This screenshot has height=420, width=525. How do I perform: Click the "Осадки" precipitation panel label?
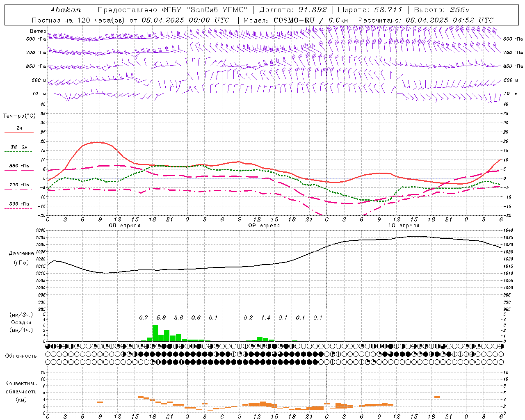[21, 322]
